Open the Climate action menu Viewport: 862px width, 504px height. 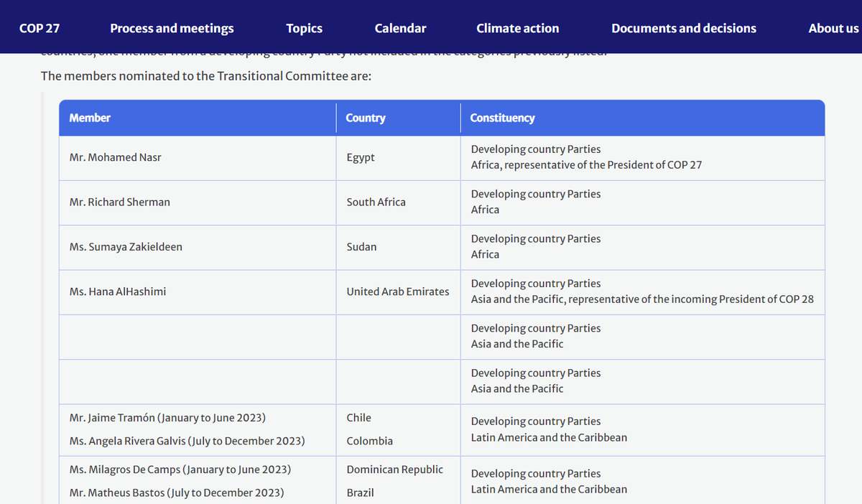tap(517, 28)
